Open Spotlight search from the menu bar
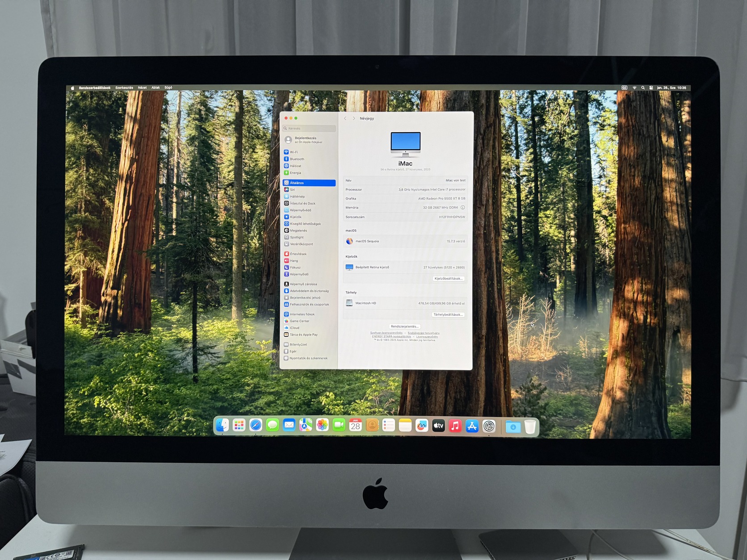 point(643,88)
